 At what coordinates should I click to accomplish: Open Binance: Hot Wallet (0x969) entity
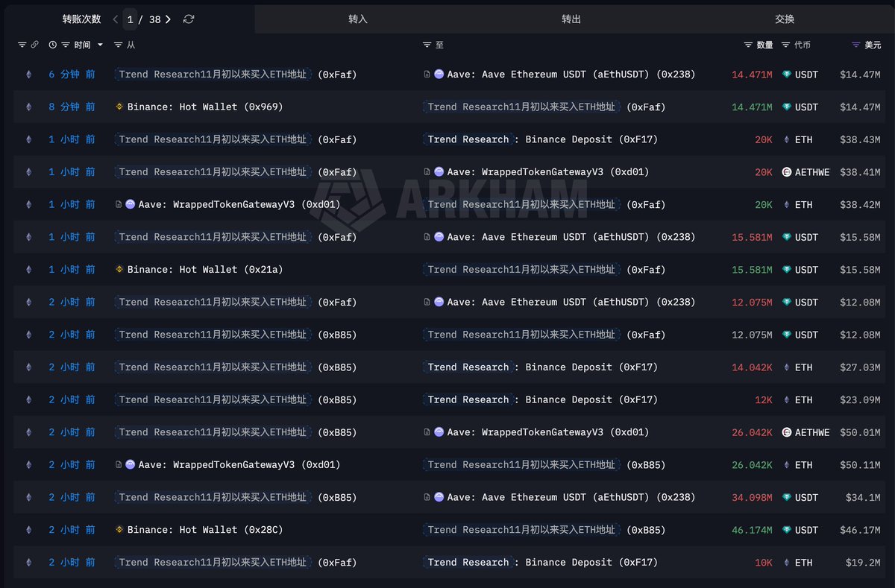click(x=205, y=107)
